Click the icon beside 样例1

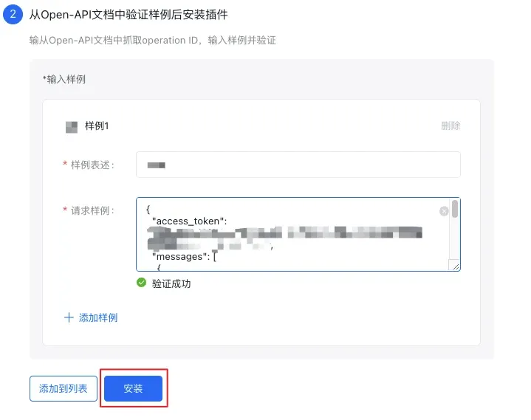click(x=72, y=126)
